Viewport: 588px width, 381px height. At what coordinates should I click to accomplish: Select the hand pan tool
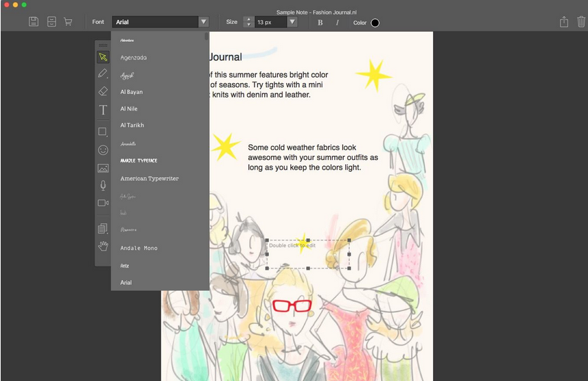point(103,246)
